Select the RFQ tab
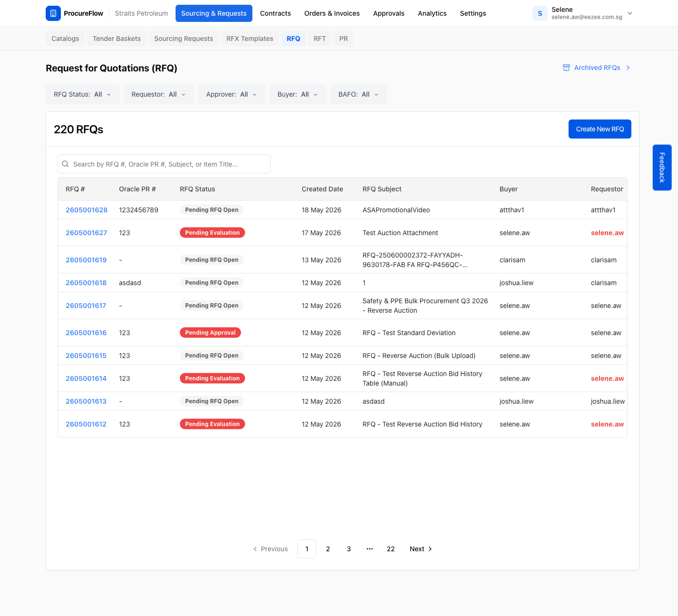 294,39
